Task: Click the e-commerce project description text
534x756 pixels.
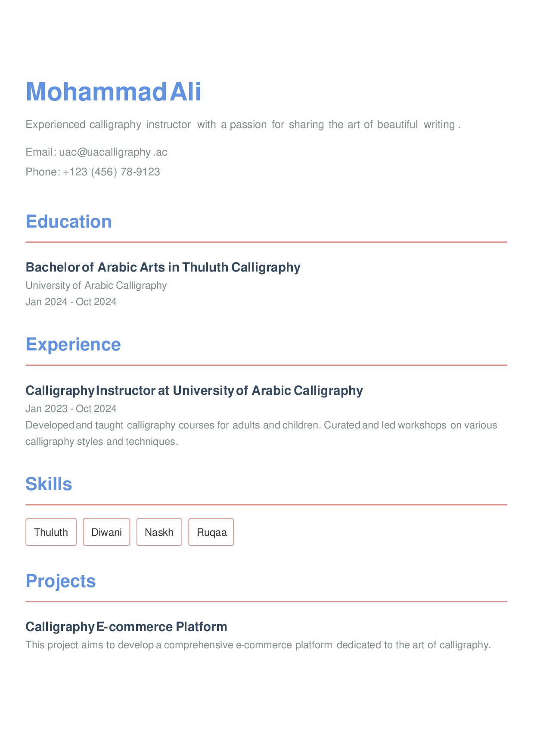Action: tap(258, 645)
